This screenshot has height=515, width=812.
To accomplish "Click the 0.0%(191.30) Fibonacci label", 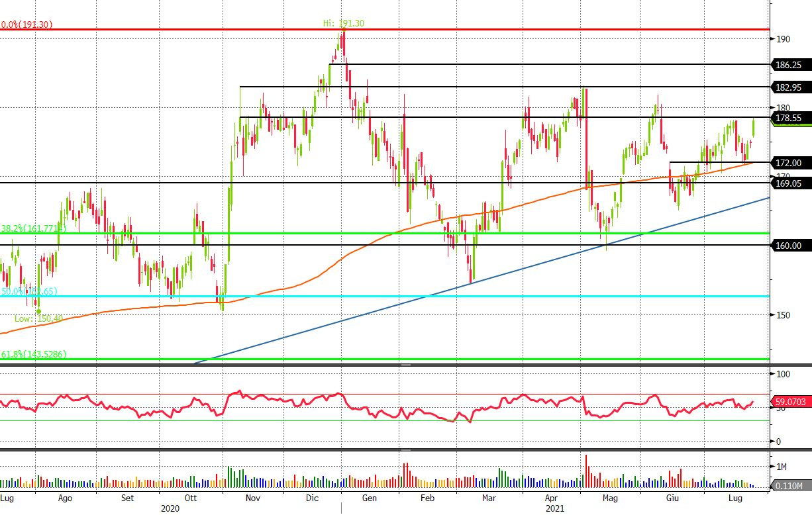I will pyautogui.click(x=27, y=24).
